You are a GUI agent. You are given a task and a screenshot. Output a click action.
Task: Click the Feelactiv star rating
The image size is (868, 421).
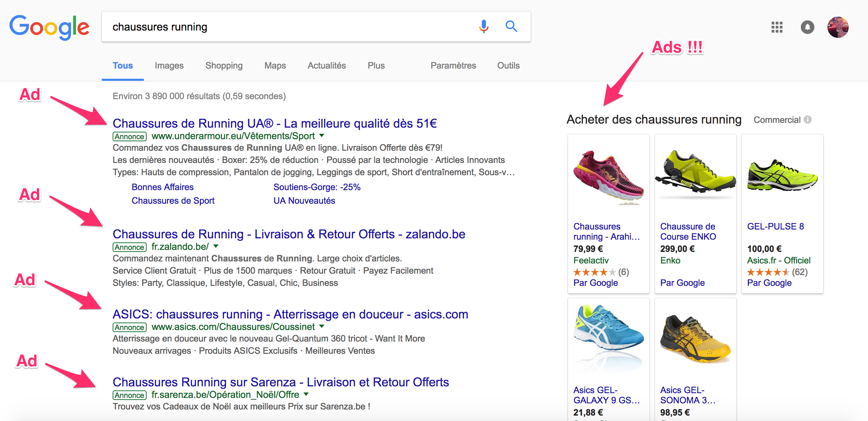click(x=594, y=272)
